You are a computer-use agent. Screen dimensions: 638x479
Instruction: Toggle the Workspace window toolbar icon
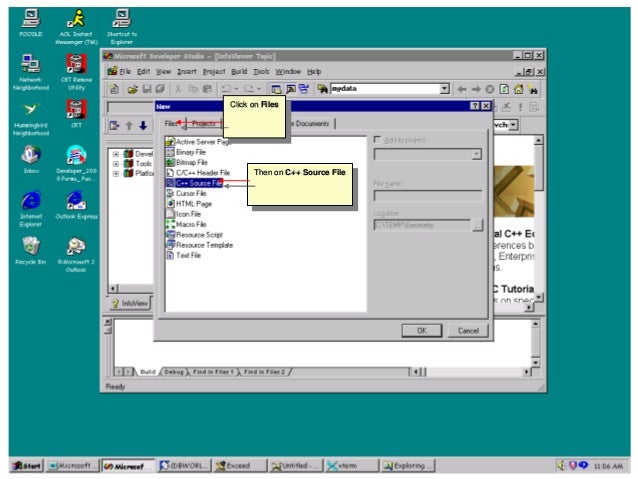point(276,89)
